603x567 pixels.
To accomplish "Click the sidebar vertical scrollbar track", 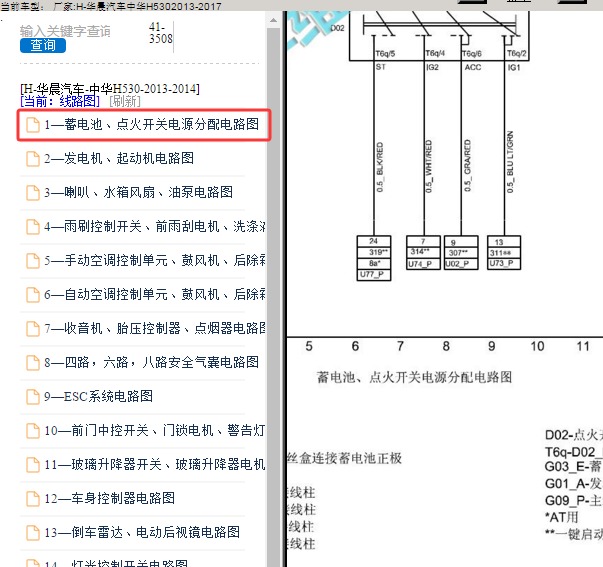I will 273,296.
